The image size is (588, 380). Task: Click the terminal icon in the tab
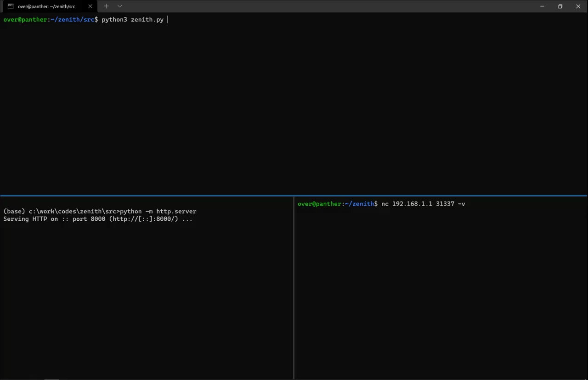tap(11, 6)
